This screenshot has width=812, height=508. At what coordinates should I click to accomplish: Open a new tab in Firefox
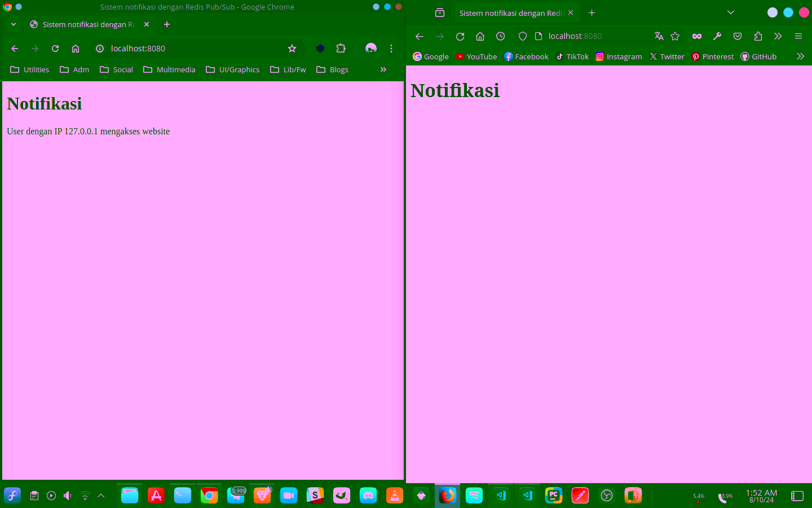tap(592, 12)
